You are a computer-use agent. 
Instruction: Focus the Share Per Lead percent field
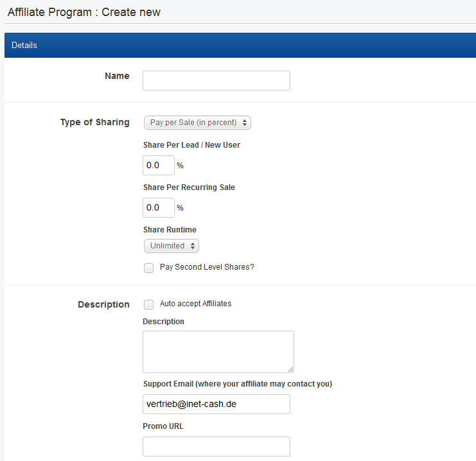(x=159, y=165)
